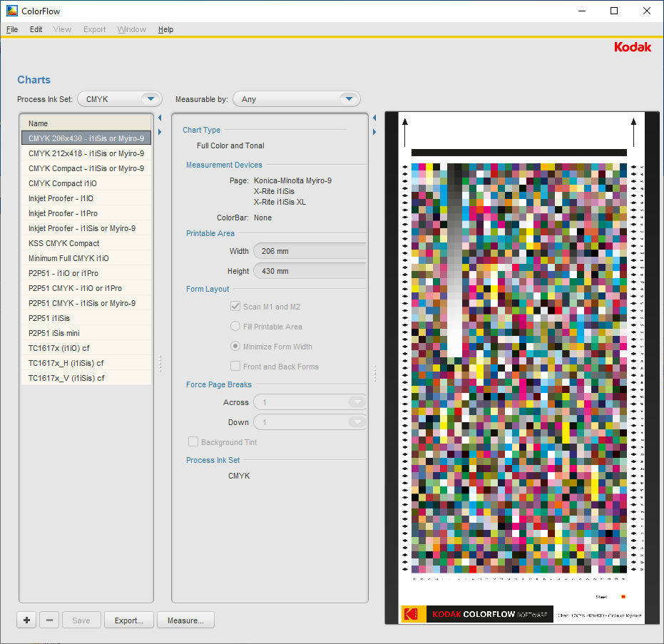Click the Measure... button
Screen dimensions: 664x644
185,620
